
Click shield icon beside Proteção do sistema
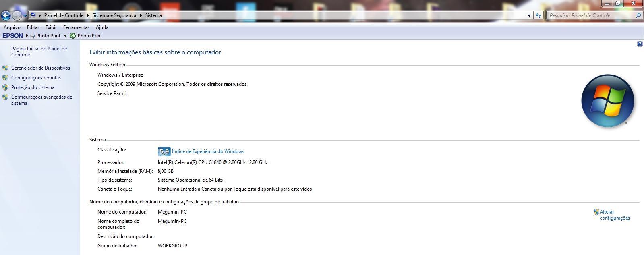[x=5, y=87]
